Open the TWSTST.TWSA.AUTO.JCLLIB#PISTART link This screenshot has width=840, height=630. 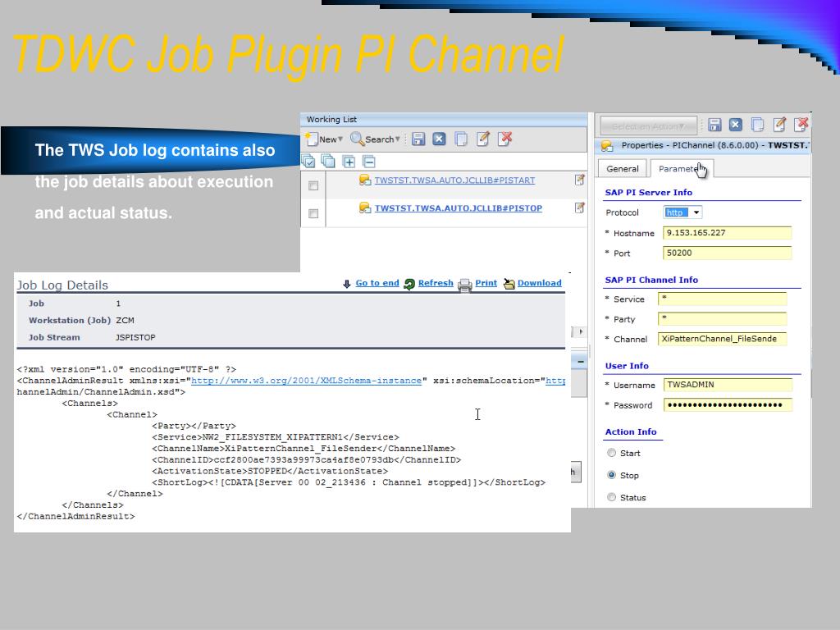coord(454,180)
